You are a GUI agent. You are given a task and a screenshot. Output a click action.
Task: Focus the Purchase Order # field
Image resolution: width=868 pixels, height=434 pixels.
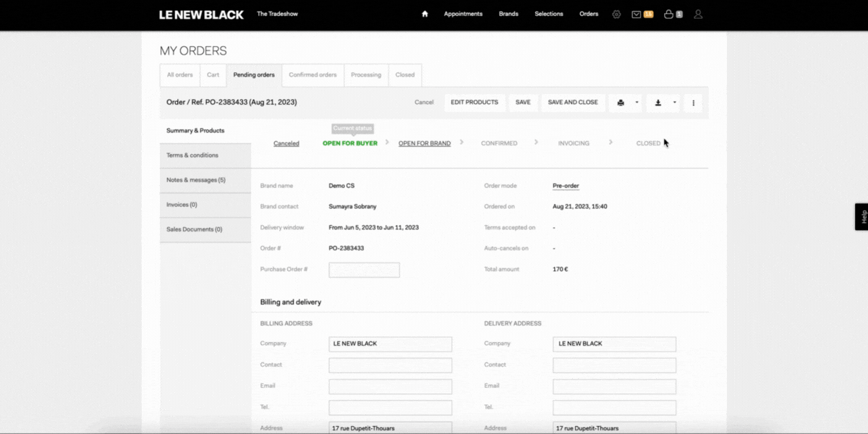tap(364, 270)
